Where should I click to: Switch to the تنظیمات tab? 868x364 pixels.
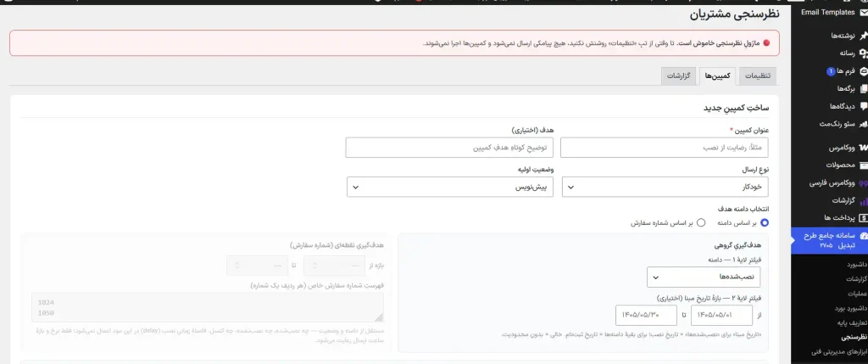coord(757,76)
